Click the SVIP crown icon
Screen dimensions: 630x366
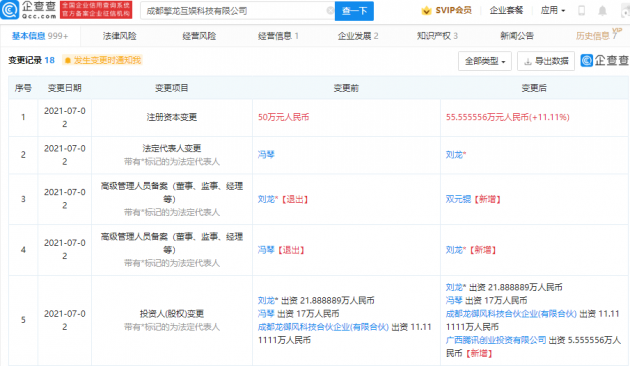(426, 11)
